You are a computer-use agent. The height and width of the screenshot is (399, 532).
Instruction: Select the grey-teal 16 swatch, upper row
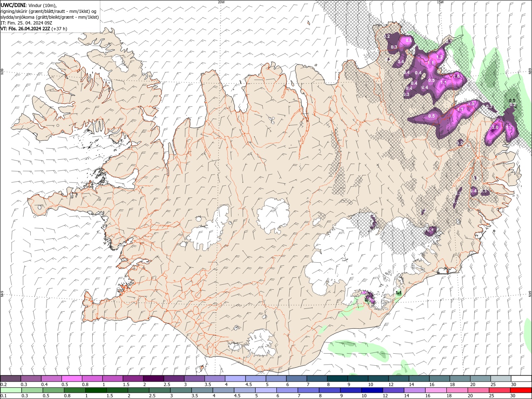(x=439, y=379)
